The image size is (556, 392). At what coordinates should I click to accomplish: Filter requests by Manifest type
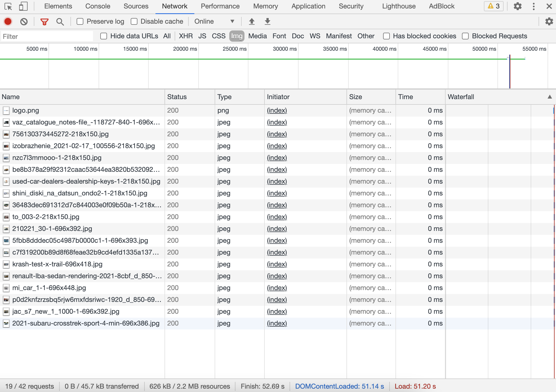click(x=339, y=36)
